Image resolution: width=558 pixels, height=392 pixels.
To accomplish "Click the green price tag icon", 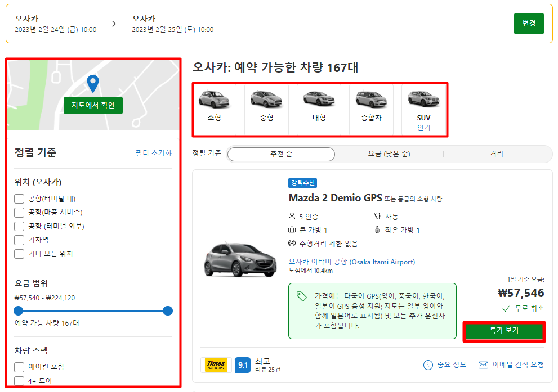I will (301, 296).
